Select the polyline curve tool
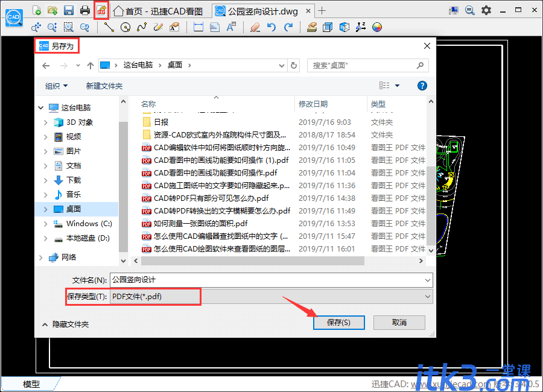This screenshot has width=543, height=392. 142,27
